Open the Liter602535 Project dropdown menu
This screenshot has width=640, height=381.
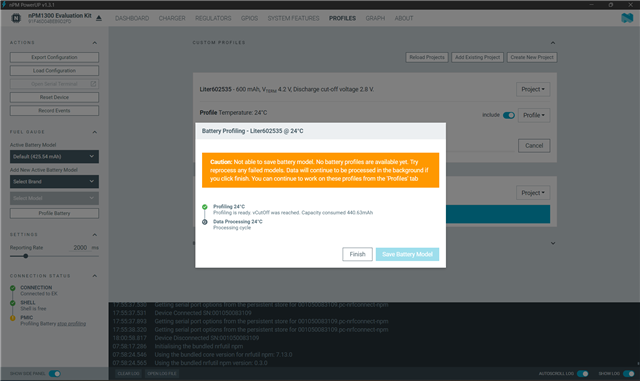533,89
